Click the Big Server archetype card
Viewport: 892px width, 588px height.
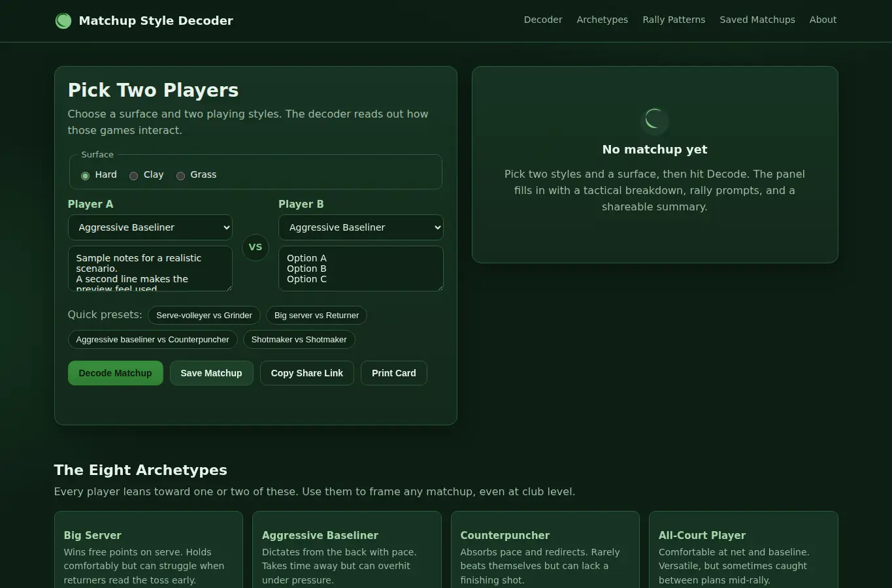click(148, 550)
